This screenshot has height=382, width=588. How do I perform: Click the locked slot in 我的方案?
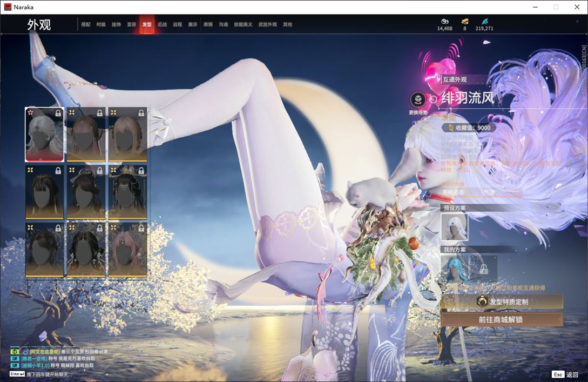484,269
